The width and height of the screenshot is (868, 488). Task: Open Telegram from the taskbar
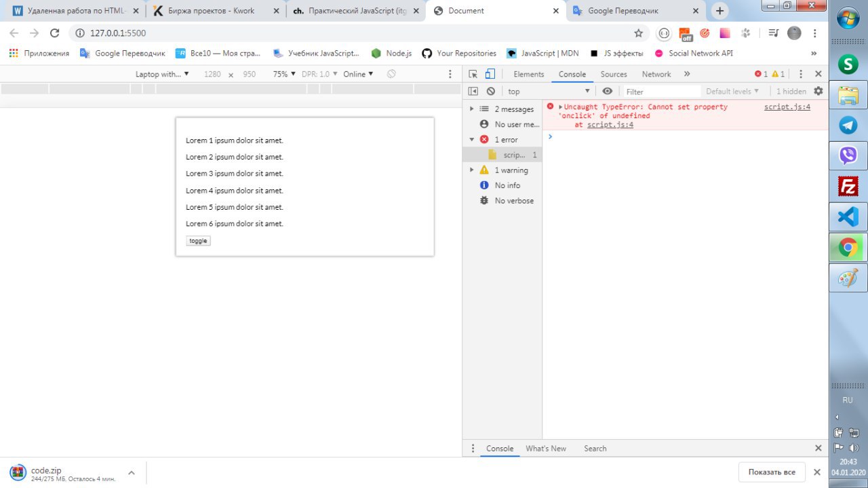pos(848,125)
